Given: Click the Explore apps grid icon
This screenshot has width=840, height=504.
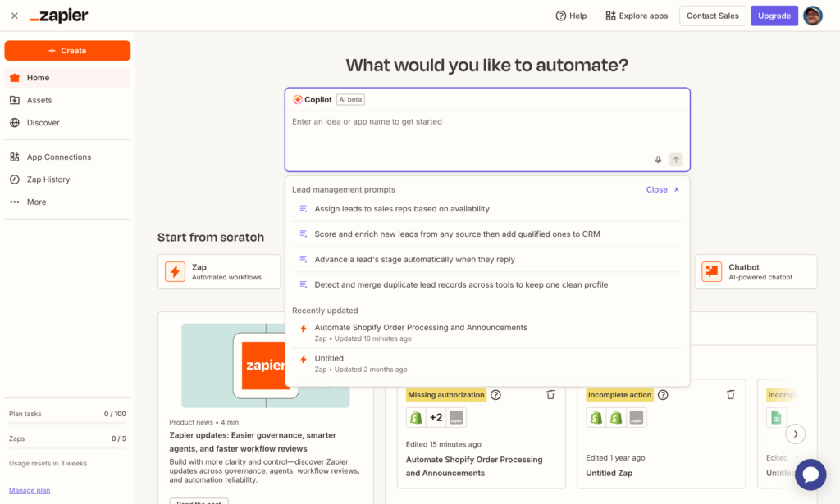Looking at the screenshot, I should (609, 15).
